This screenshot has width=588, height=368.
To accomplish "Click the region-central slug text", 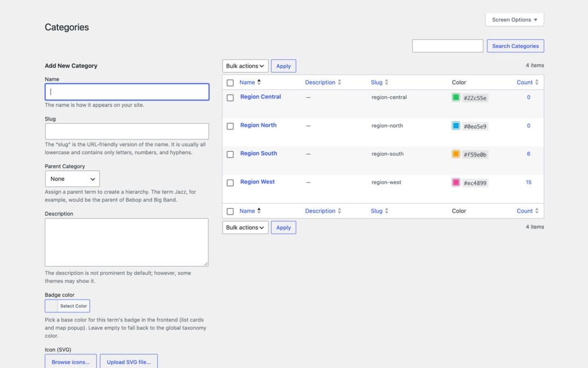I will click(389, 97).
